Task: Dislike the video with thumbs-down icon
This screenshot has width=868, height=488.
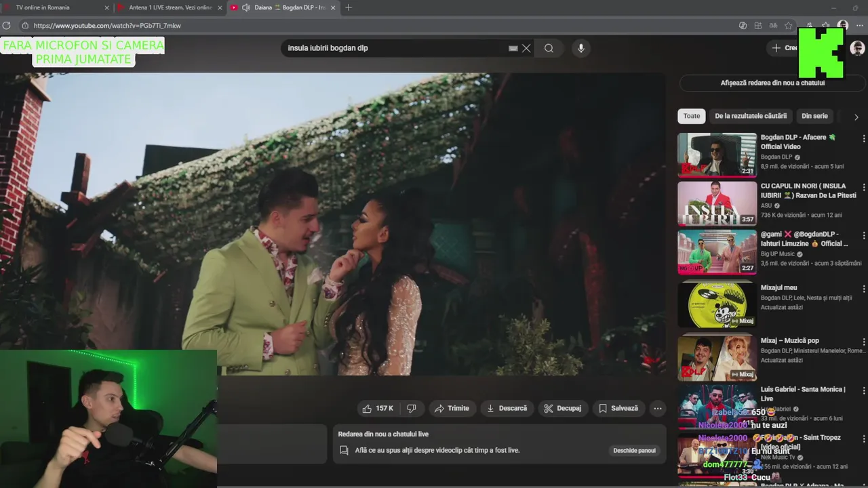Action: pyautogui.click(x=412, y=408)
